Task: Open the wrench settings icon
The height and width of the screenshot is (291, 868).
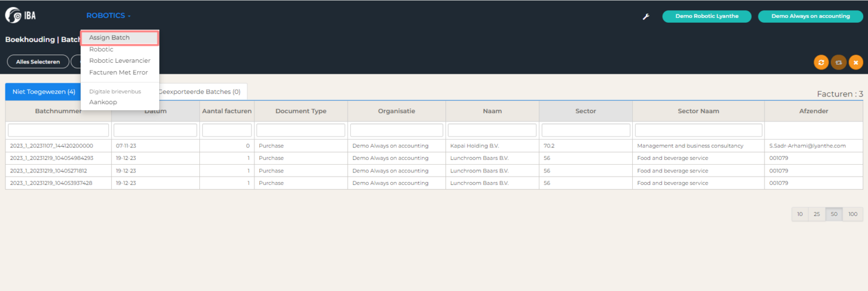Action: tap(646, 17)
